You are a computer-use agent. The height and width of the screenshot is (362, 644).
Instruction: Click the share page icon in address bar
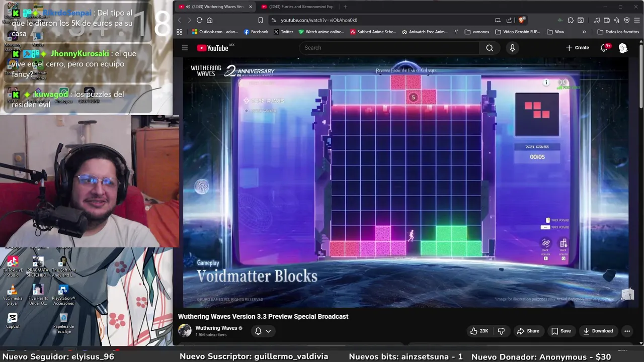click(x=509, y=20)
